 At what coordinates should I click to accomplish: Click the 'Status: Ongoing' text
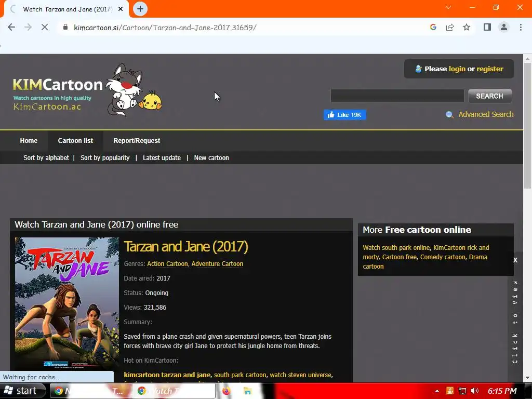[x=146, y=293]
